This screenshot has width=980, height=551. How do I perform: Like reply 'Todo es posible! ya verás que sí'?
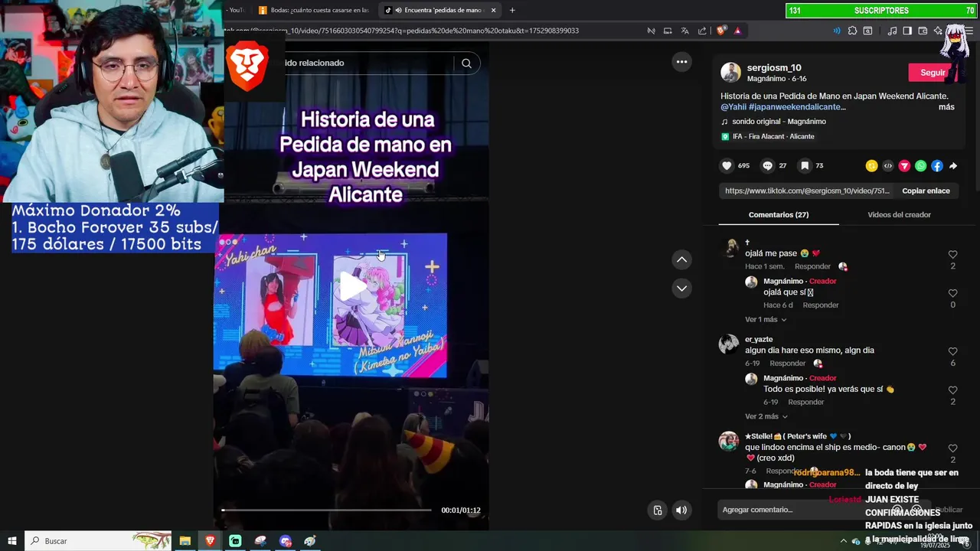coord(952,390)
